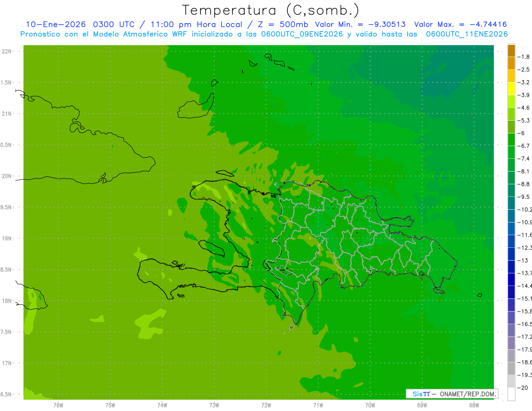Select the yellow swatch between -3.2 and -3.9
The height and width of the screenshot is (411, 532).
pyautogui.click(x=511, y=89)
